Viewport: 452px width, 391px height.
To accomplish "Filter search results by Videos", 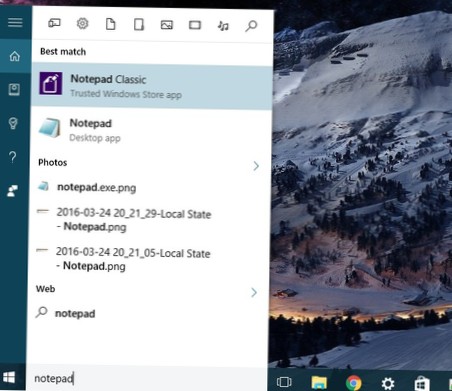I will coord(195,25).
